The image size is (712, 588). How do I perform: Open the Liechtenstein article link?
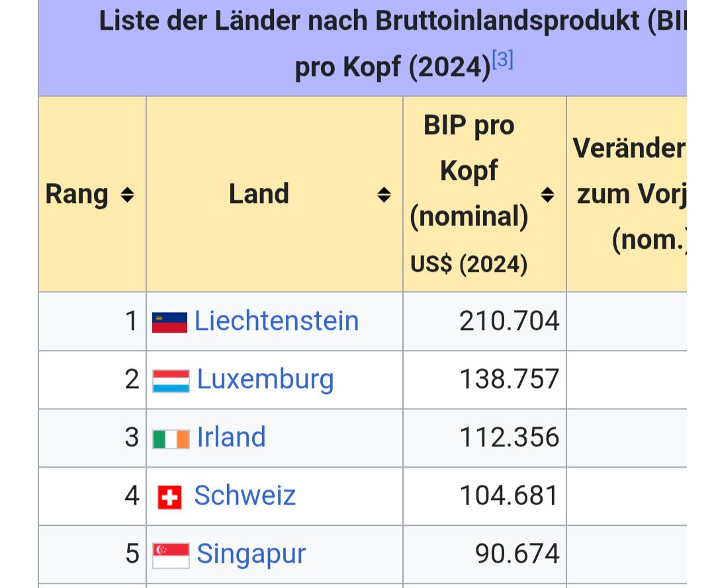click(x=277, y=321)
